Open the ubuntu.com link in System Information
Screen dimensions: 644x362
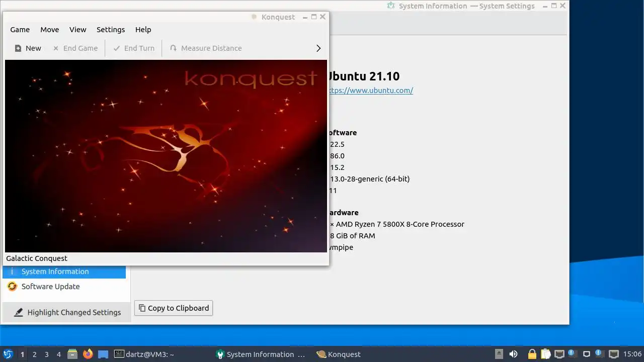[370, 90]
